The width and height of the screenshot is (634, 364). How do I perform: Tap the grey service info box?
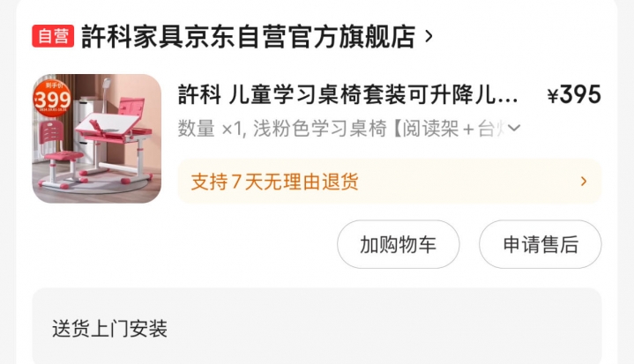[x=317, y=326]
